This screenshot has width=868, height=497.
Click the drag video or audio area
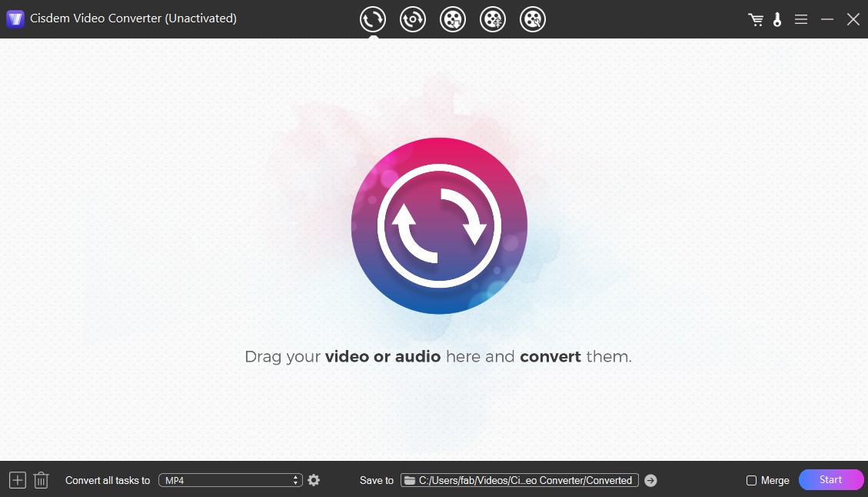coord(438,356)
